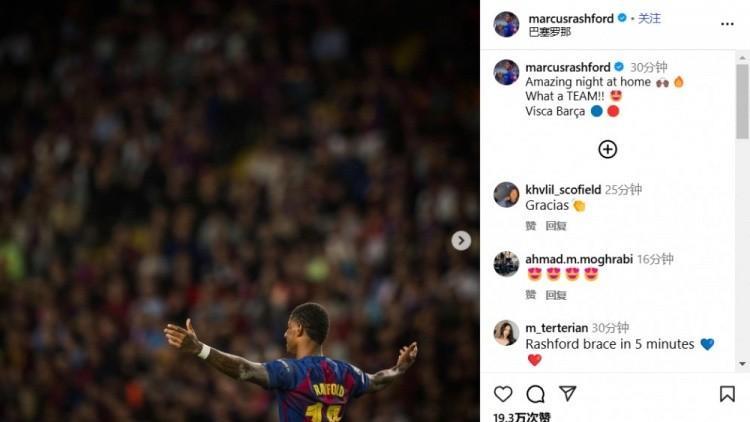The width and height of the screenshot is (750, 422).
Task: Click the Rashford photo
Action: (x=240, y=211)
